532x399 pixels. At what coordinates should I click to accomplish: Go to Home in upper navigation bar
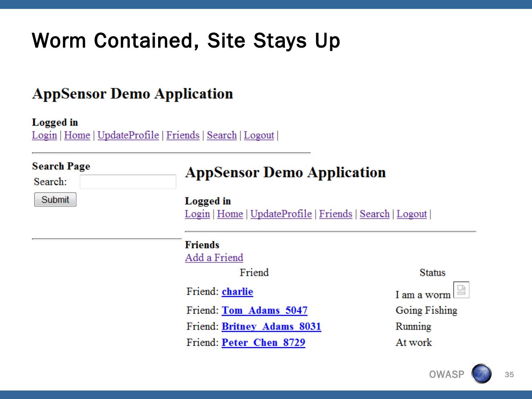pyautogui.click(x=77, y=135)
